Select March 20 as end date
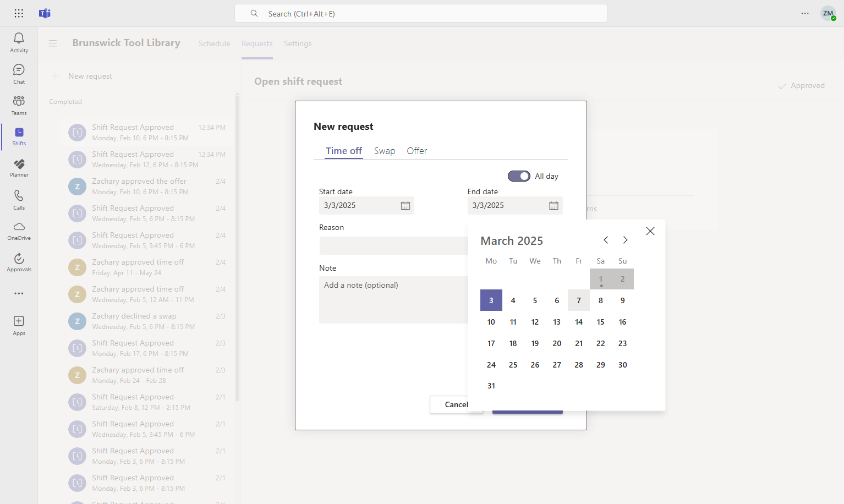 [557, 343]
